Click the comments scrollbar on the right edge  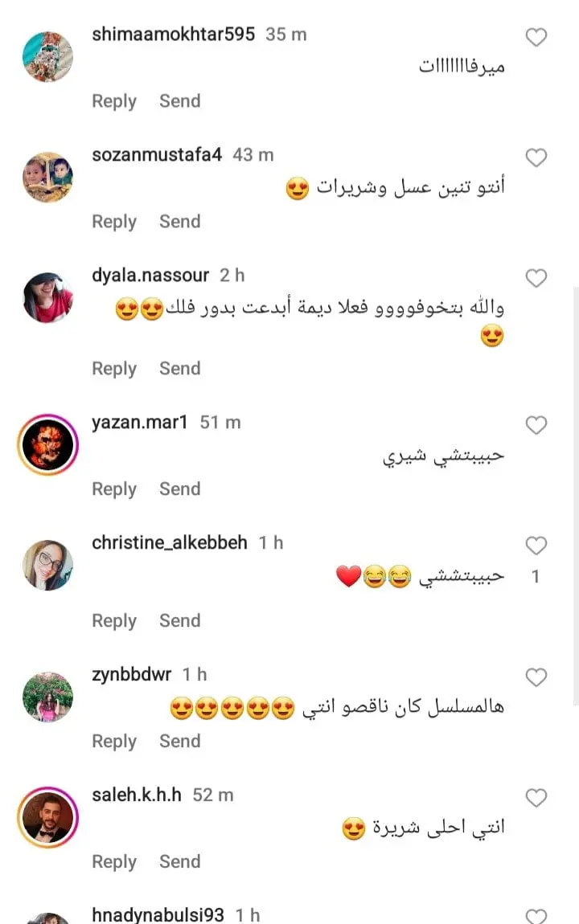576,497
